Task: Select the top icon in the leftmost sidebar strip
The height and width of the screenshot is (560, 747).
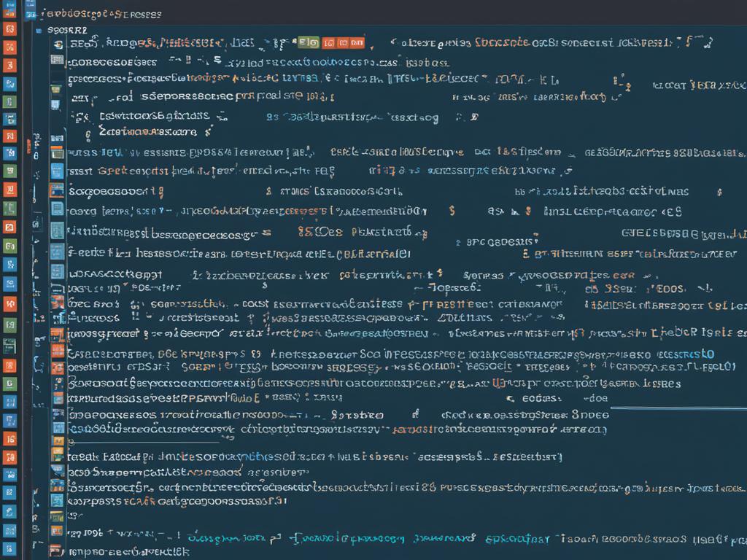Action: pos(8,9)
